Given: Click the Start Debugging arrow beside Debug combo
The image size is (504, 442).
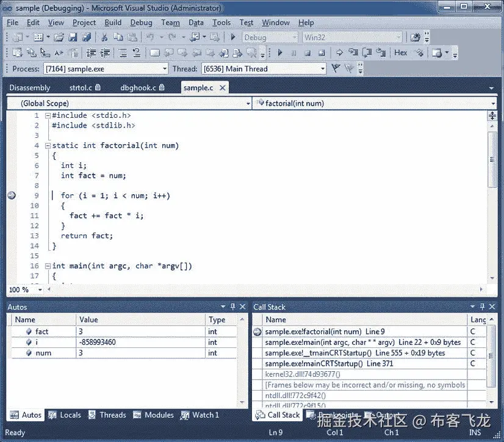Looking at the screenshot, I should [233, 38].
